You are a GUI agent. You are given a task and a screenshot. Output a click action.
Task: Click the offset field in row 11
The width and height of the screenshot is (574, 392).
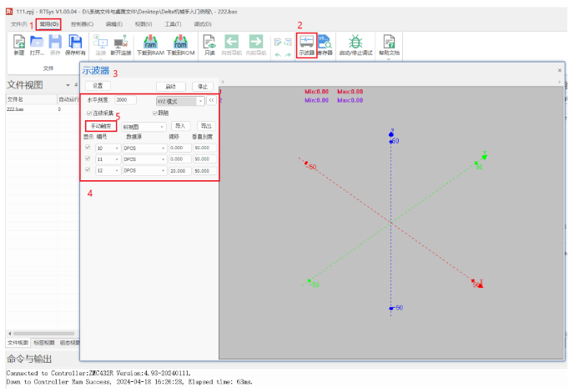(x=180, y=159)
